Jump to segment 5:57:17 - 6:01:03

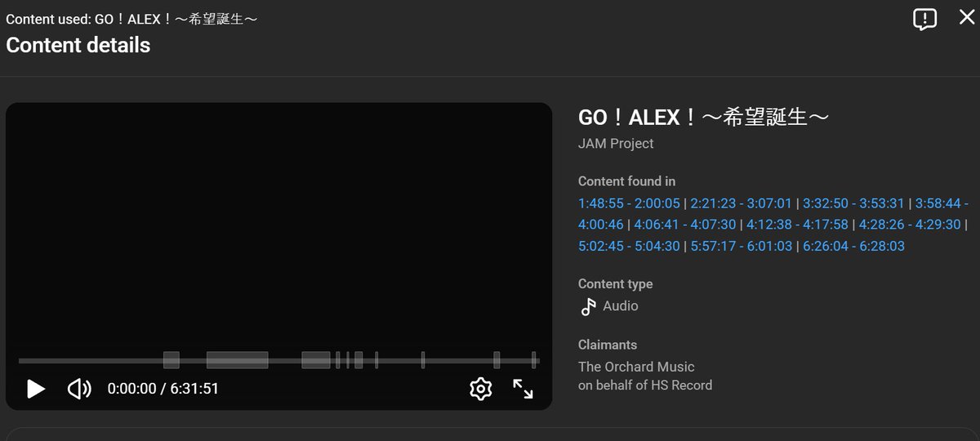click(741, 246)
